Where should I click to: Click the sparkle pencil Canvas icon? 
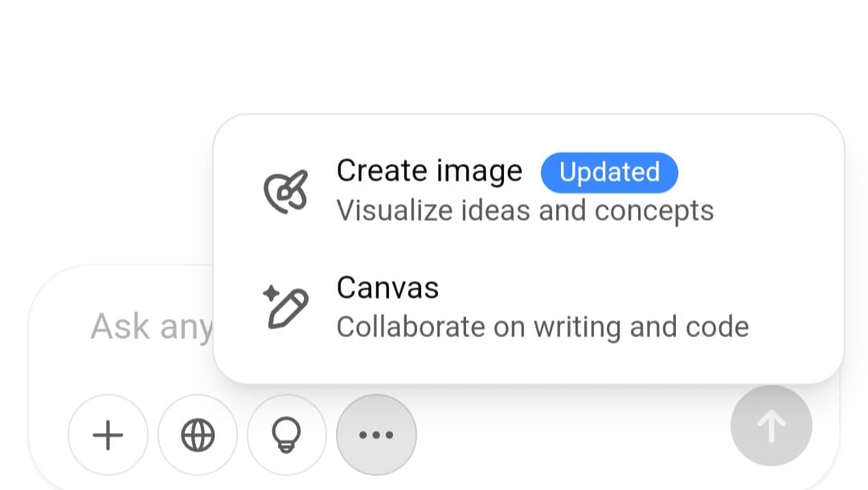coord(286,308)
